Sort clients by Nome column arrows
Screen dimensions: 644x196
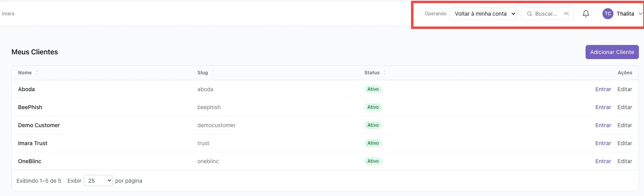(x=37, y=73)
